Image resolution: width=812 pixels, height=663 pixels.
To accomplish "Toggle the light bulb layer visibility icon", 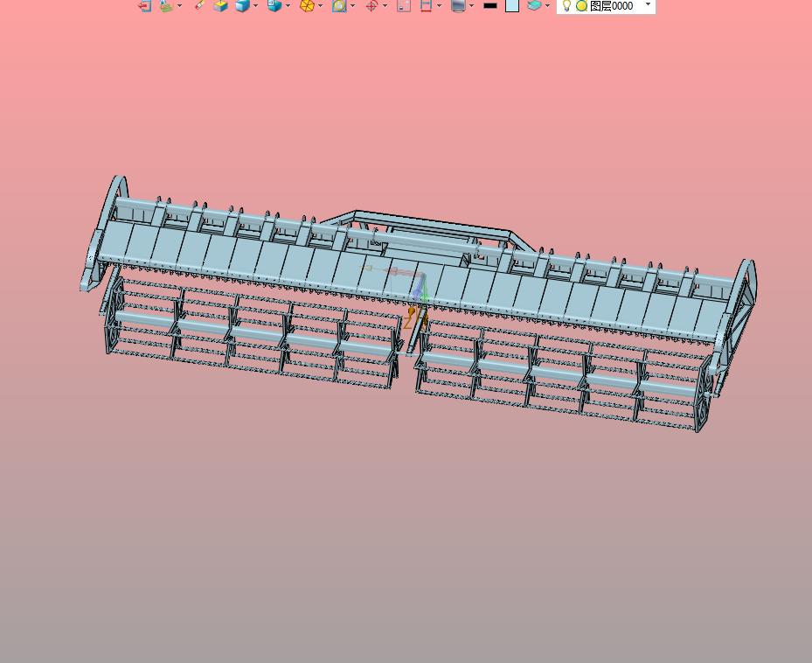I will [566, 6].
